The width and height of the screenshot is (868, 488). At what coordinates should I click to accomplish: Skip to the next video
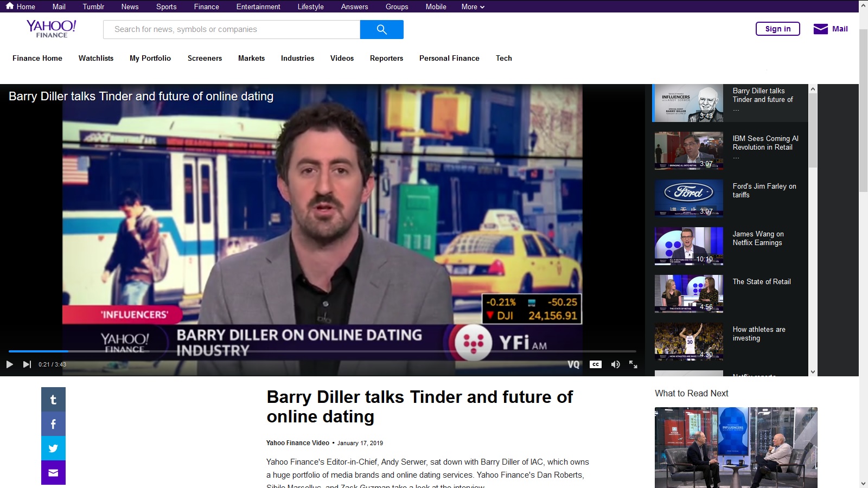[x=27, y=364]
